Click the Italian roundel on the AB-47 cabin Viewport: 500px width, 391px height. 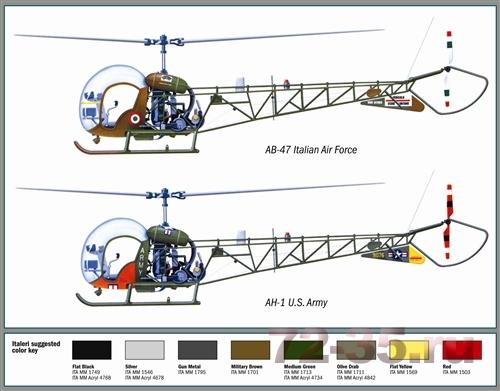click(135, 118)
